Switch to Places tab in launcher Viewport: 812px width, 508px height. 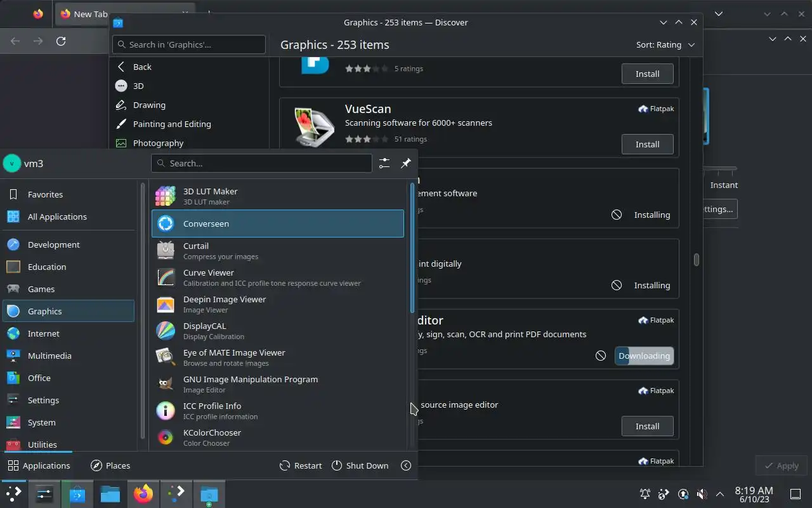[x=110, y=465]
